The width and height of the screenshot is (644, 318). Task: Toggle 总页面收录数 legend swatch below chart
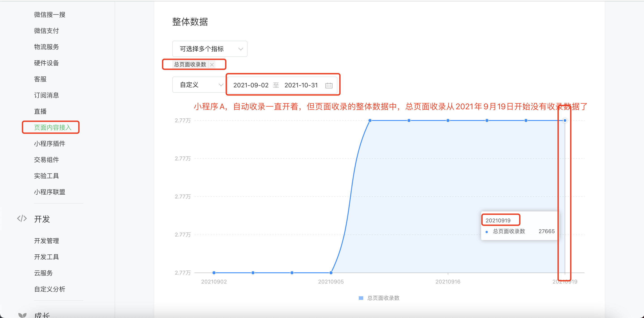[361, 298]
